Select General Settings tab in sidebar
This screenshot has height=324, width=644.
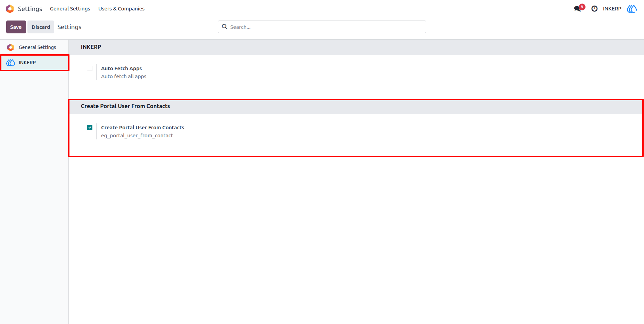coord(34,47)
